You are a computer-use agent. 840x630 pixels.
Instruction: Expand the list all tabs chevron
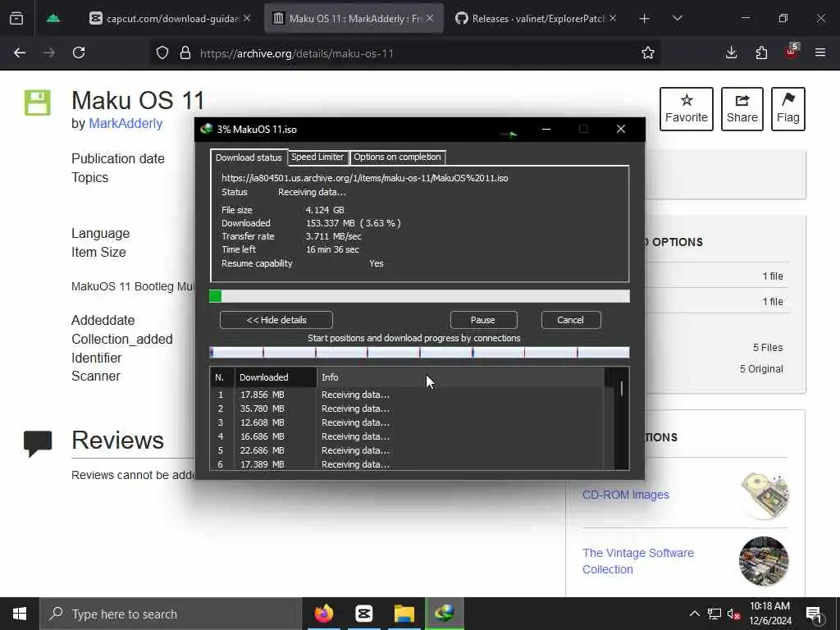(677, 19)
